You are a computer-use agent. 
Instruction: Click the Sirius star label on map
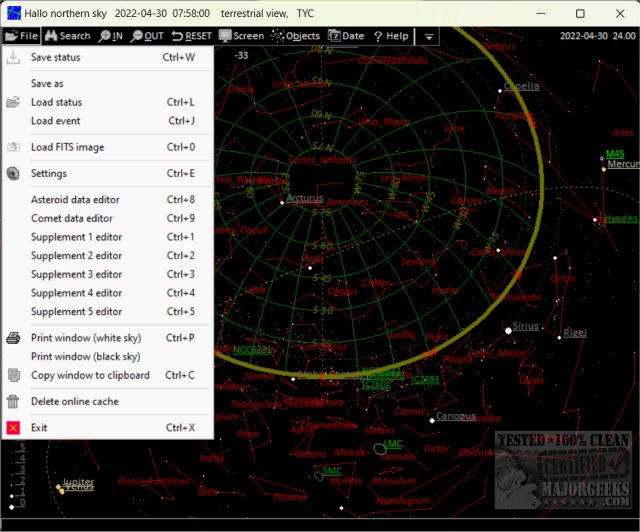pos(526,327)
